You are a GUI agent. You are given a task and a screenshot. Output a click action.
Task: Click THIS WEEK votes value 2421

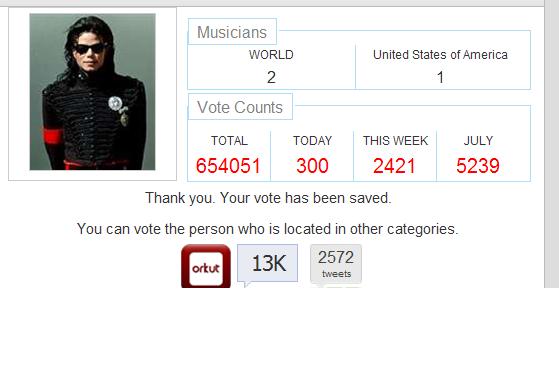[x=394, y=166]
